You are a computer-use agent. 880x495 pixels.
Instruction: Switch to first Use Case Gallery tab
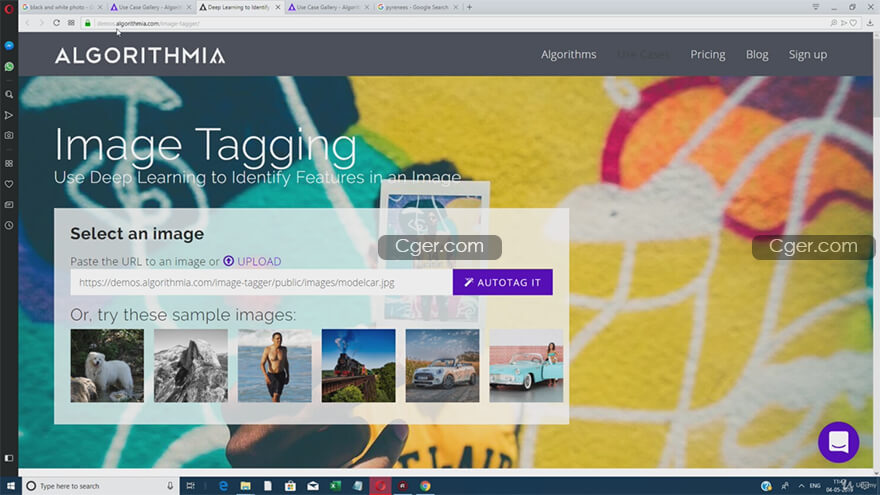(x=148, y=7)
